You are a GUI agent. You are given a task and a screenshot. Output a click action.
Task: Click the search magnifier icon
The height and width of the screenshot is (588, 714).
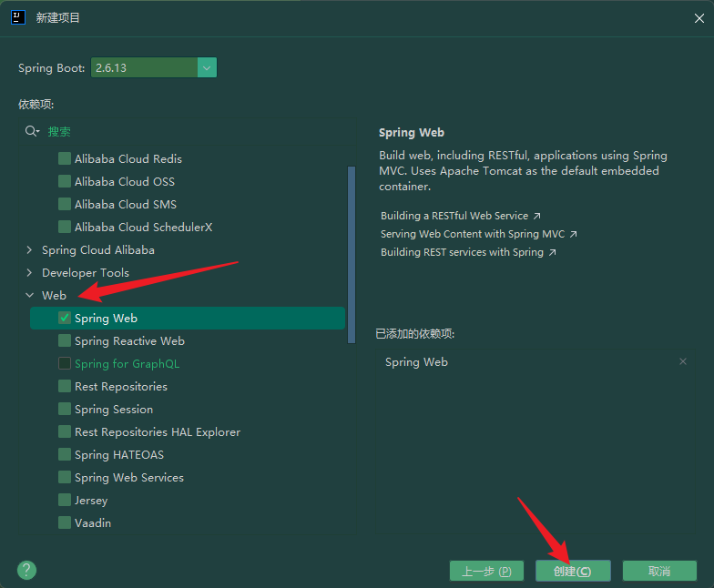tap(32, 131)
